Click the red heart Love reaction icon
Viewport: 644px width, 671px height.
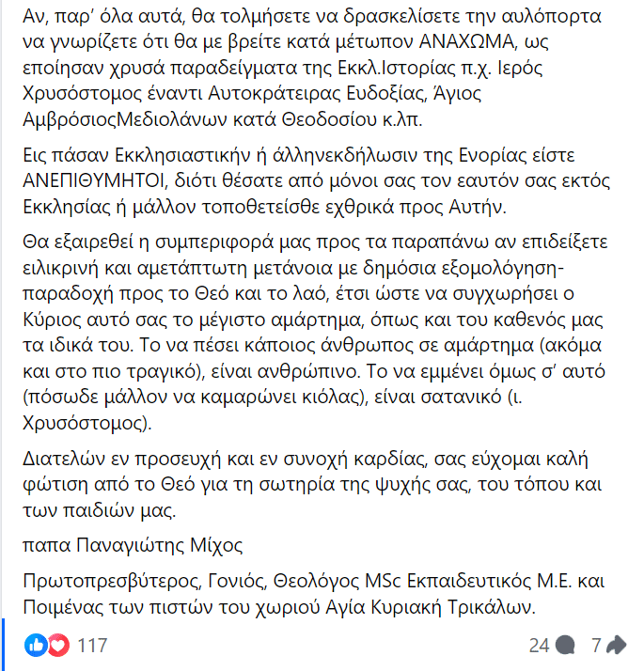click(x=58, y=645)
